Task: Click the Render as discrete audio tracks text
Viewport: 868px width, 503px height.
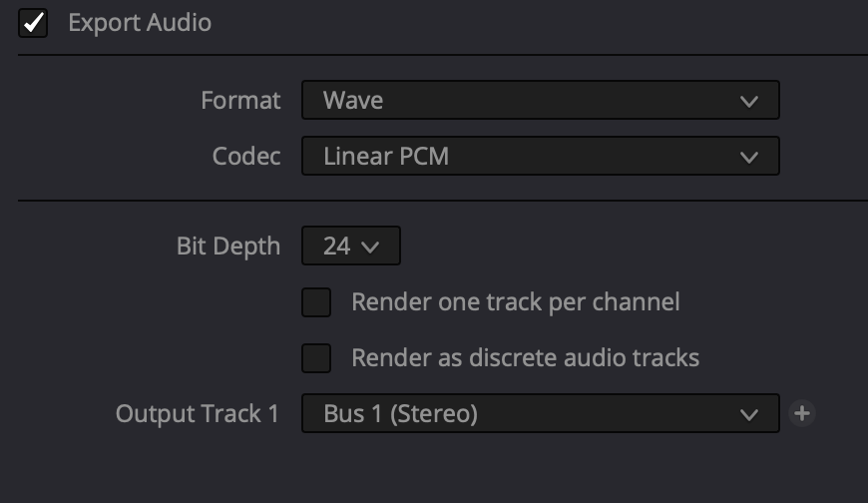Action: (526, 358)
